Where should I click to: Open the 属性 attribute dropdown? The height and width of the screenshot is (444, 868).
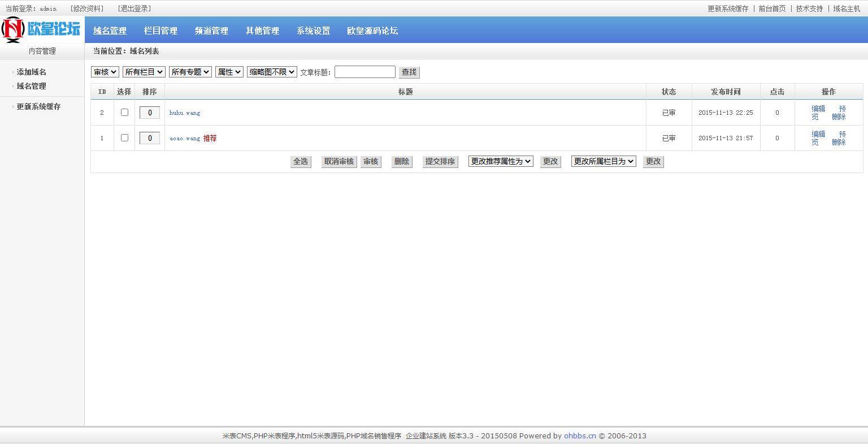click(229, 72)
